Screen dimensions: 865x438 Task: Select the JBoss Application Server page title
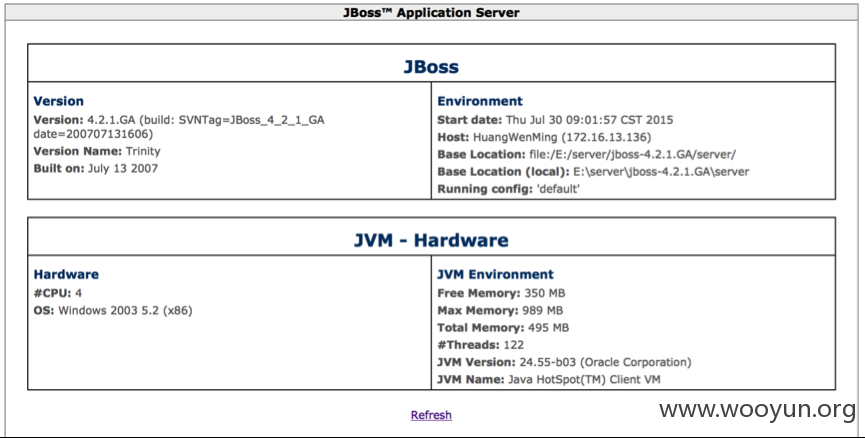[431, 13]
